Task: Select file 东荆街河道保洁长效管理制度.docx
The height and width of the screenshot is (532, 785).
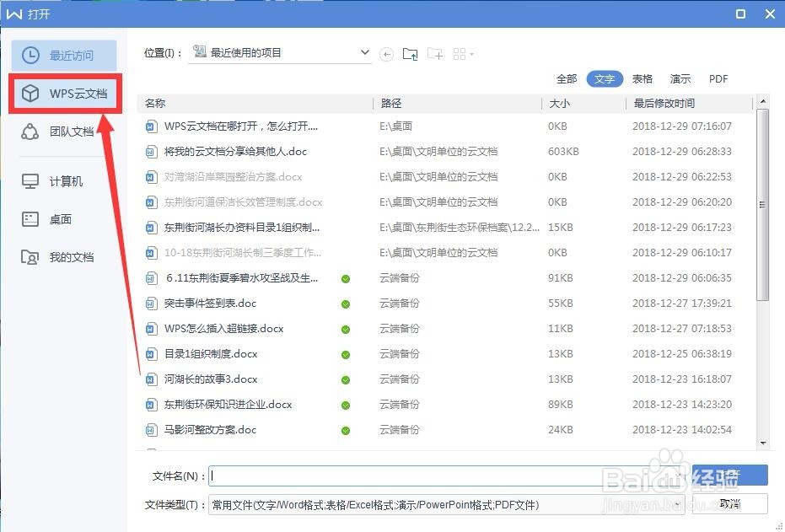Action: pyautogui.click(x=244, y=202)
